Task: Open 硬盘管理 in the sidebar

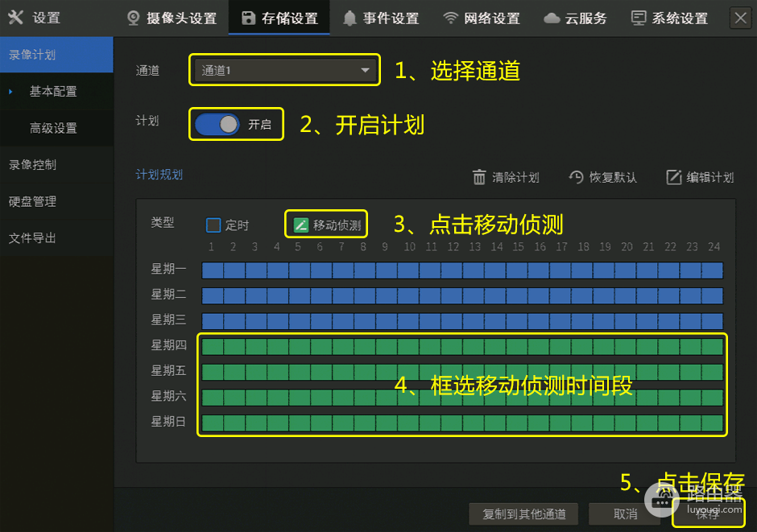Action: (56, 201)
